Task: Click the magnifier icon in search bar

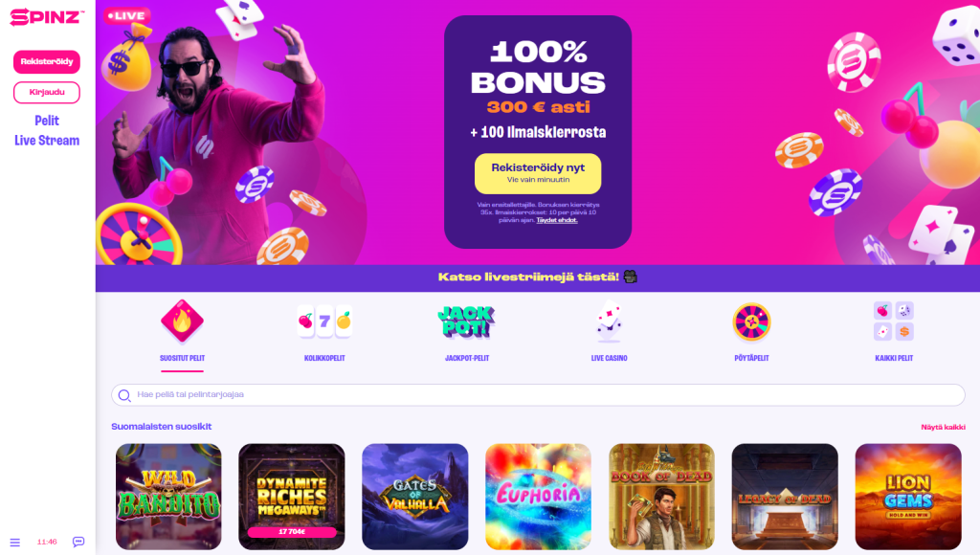Action: (124, 395)
